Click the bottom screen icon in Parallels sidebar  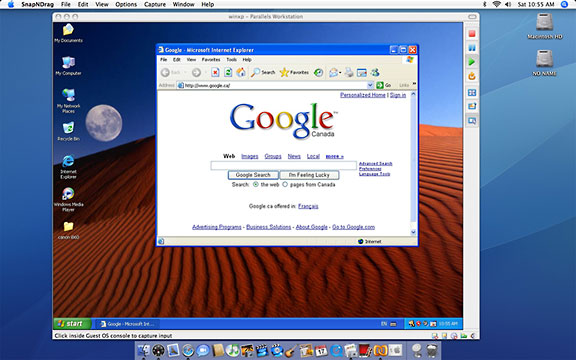tap(472, 120)
